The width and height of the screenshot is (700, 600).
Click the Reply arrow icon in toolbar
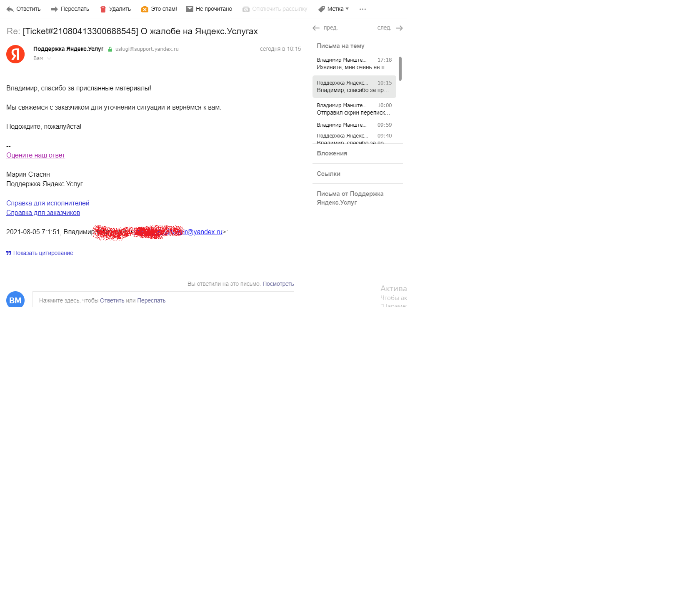tap(10, 9)
